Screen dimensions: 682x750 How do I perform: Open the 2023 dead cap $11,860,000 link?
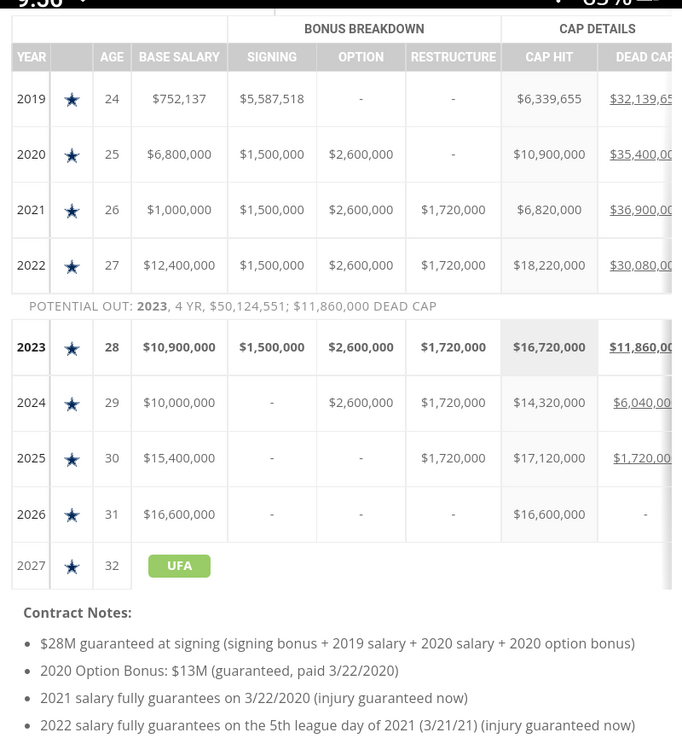point(640,347)
